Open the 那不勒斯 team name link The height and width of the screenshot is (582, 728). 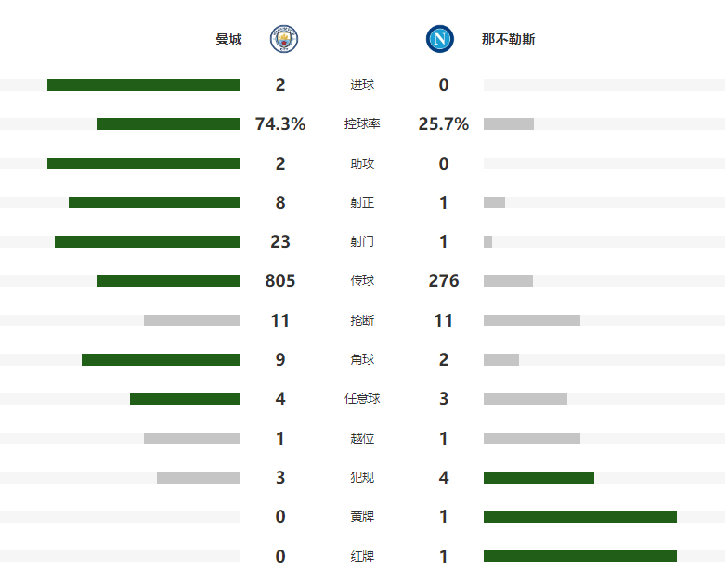(x=508, y=39)
